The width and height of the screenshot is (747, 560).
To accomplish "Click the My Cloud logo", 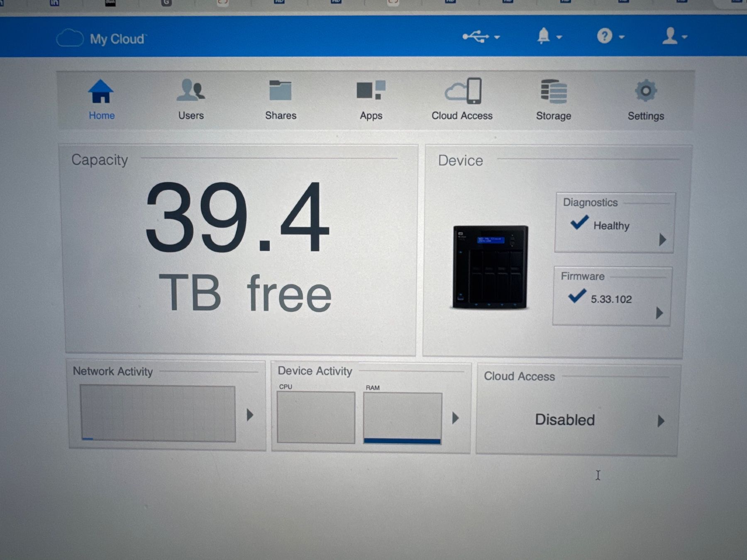I will tap(70, 38).
